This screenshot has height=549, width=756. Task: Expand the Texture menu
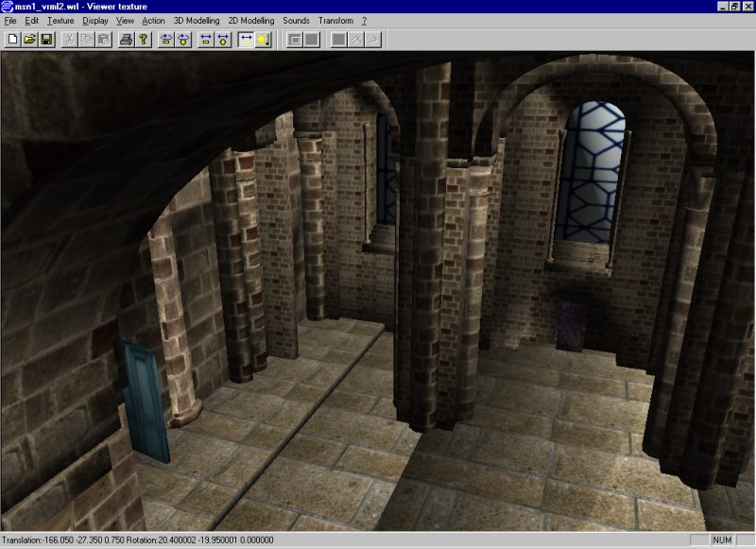60,20
